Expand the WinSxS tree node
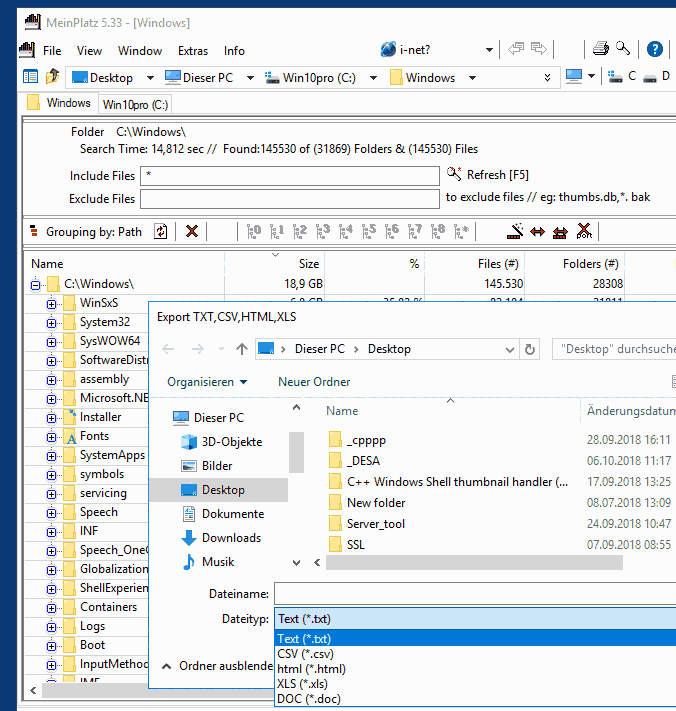Image resolution: width=676 pixels, height=711 pixels. pos(51,303)
